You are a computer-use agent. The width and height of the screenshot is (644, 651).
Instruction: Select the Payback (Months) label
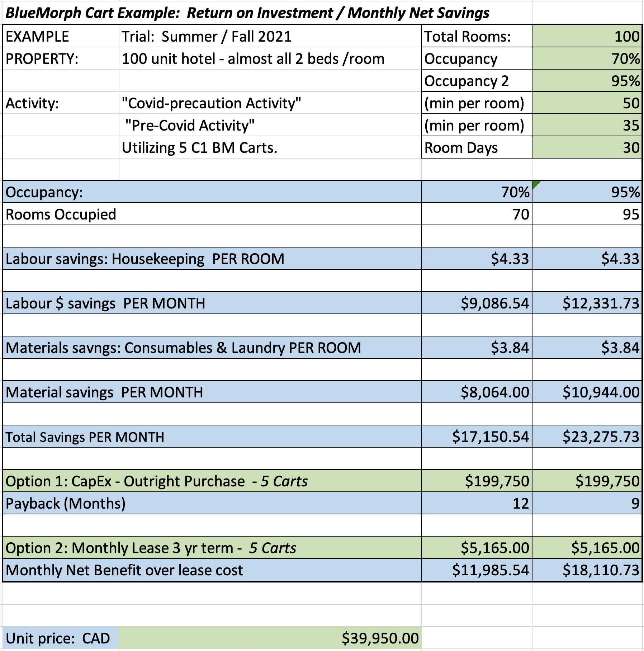[212, 503]
